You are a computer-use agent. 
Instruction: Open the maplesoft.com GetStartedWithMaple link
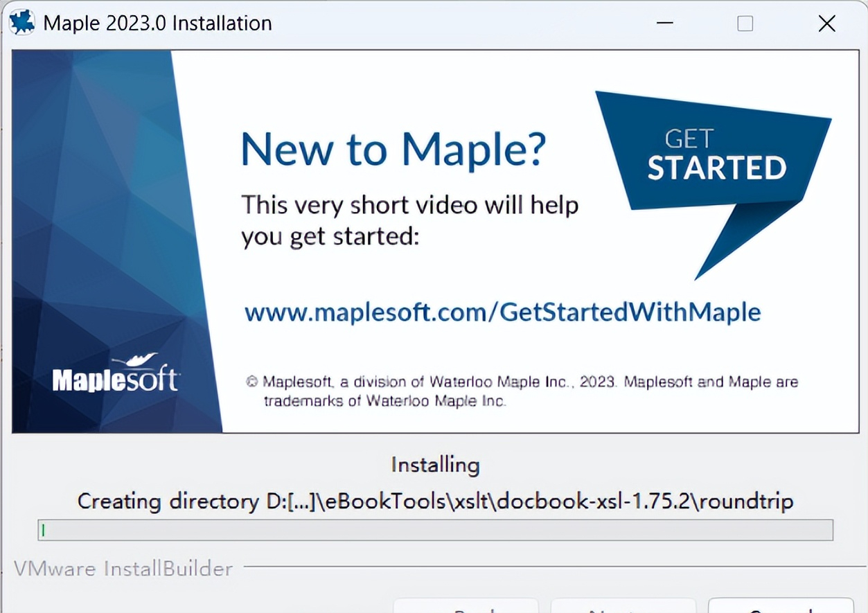pyautogui.click(x=502, y=312)
